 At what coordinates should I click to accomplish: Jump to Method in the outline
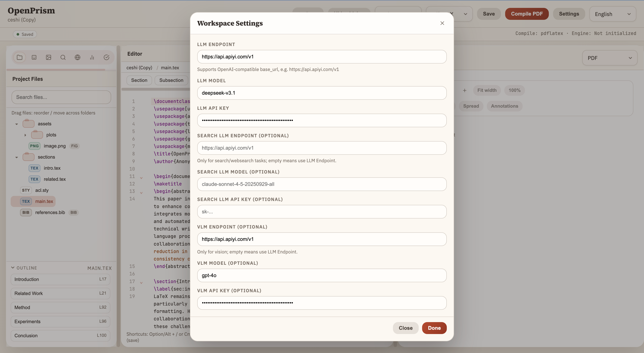click(x=60, y=307)
